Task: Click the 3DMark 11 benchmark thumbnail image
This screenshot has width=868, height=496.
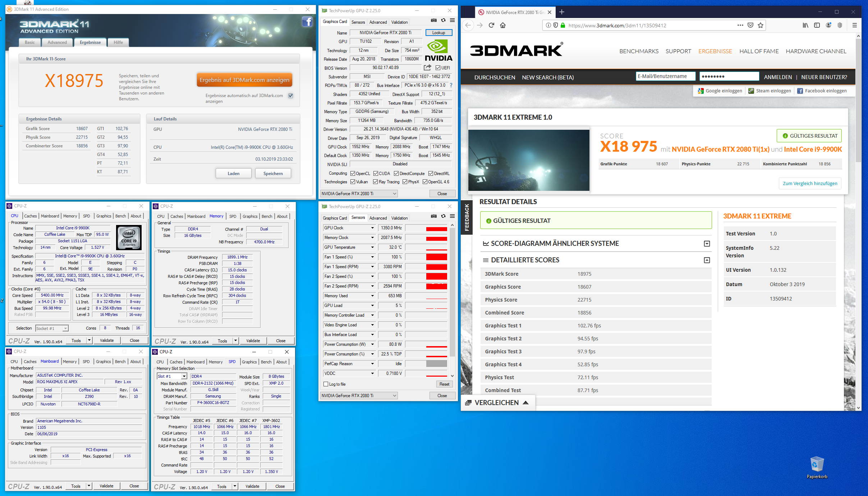Action: (x=528, y=160)
